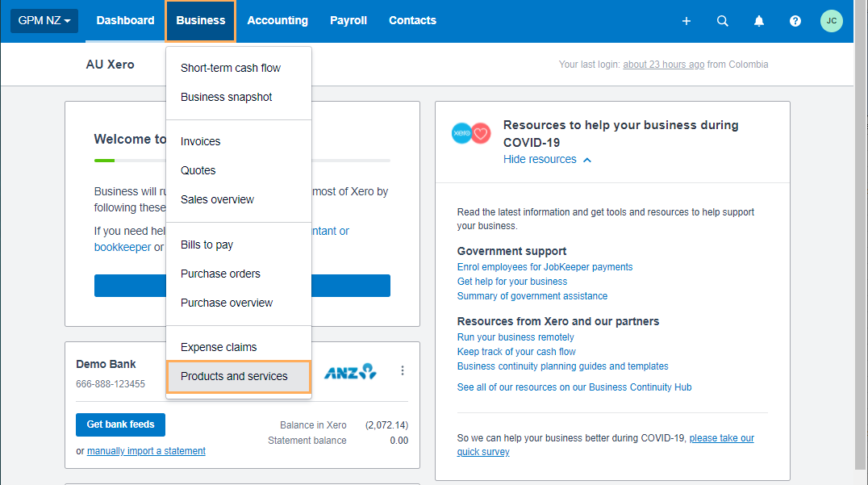Select Invoices from the Business menu
868x485 pixels.
pos(200,140)
